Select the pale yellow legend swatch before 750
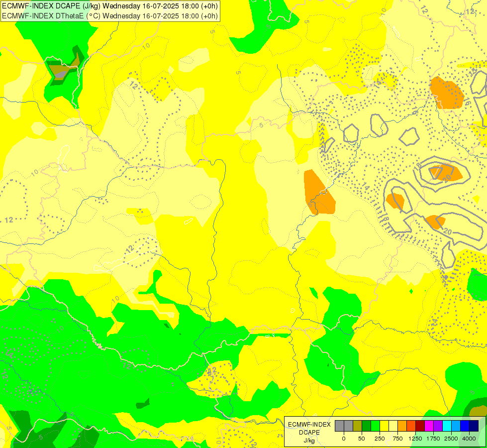 [x=393, y=426]
